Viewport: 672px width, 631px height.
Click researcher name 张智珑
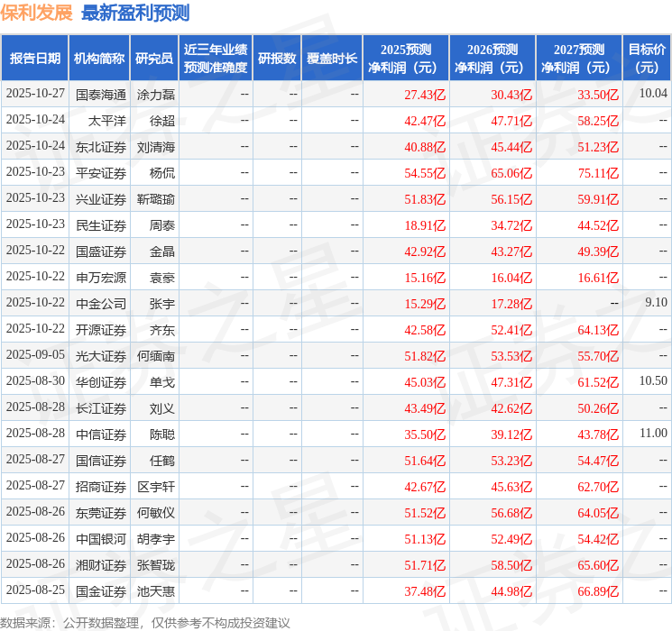[x=155, y=565]
